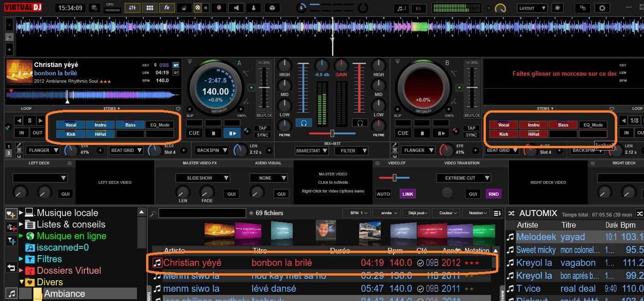Toggle the Bass stem on left deck
644x301 pixels.
pyautogui.click(x=130, y=125)
